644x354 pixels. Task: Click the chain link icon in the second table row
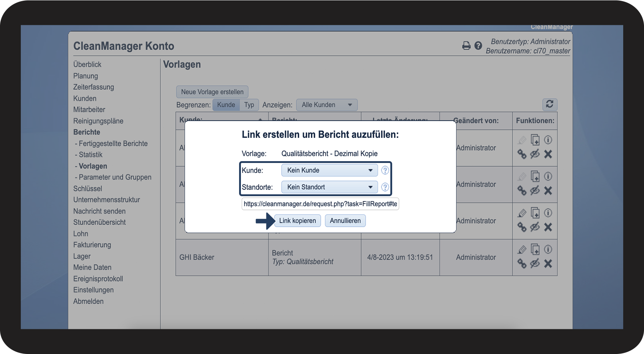point(522,191)
